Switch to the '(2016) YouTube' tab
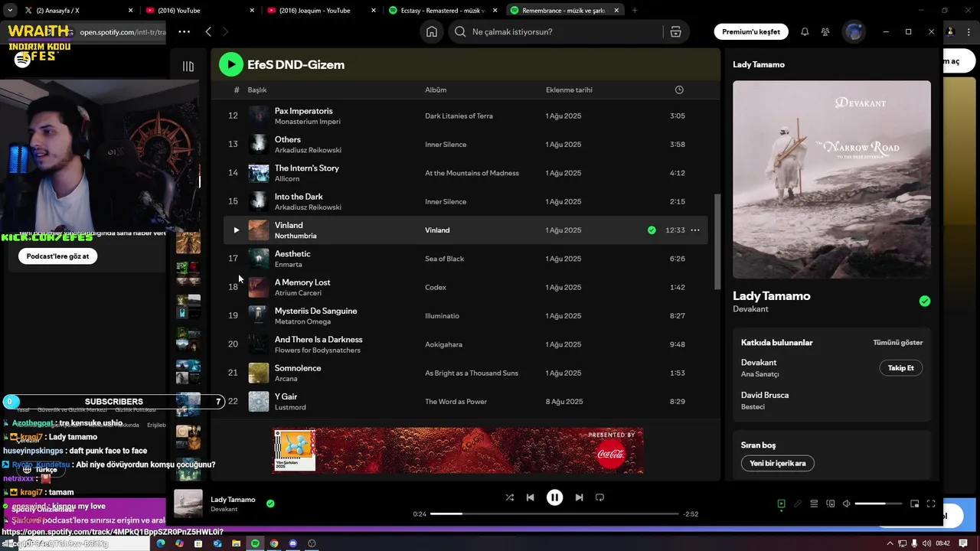Viewport: 980px width, 551px height. click(199, 10)
